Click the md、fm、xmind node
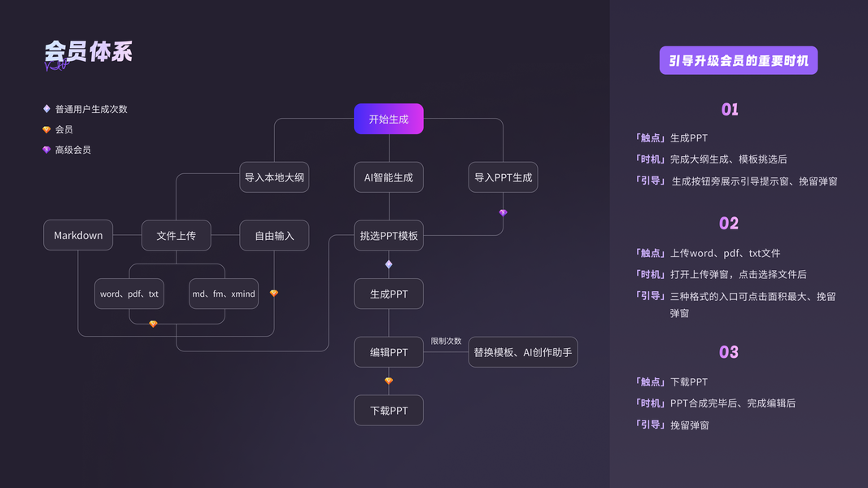 pyautogui.click(x=224, y=294)
